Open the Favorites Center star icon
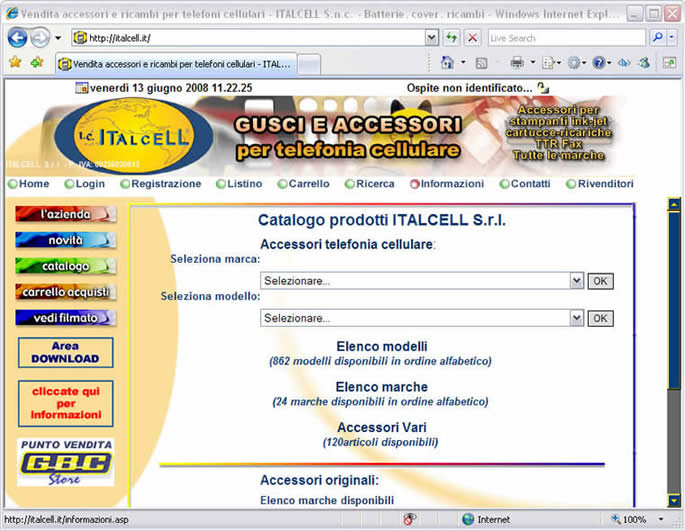 tap(15, 62)
